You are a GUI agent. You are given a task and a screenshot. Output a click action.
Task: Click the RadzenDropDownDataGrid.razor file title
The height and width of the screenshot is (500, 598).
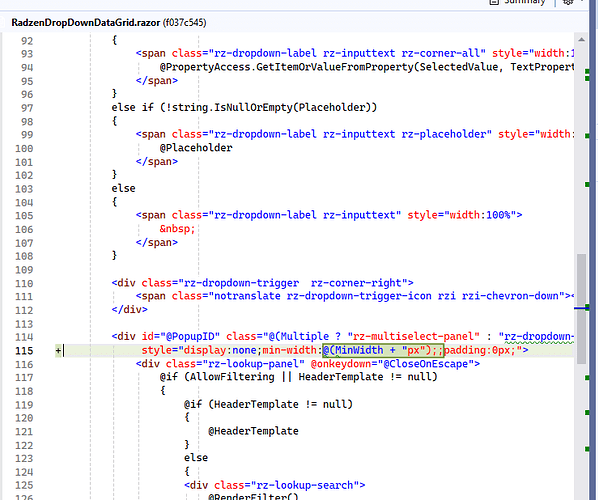85,23
